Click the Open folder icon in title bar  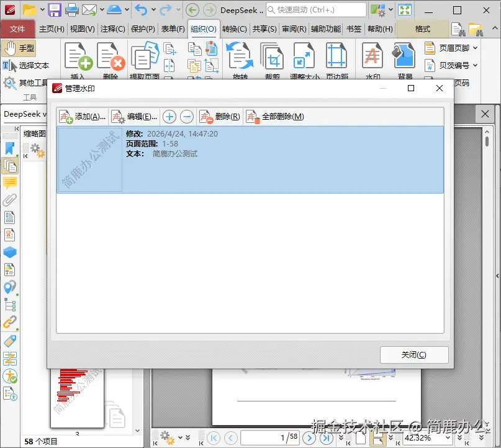[29, 10]
